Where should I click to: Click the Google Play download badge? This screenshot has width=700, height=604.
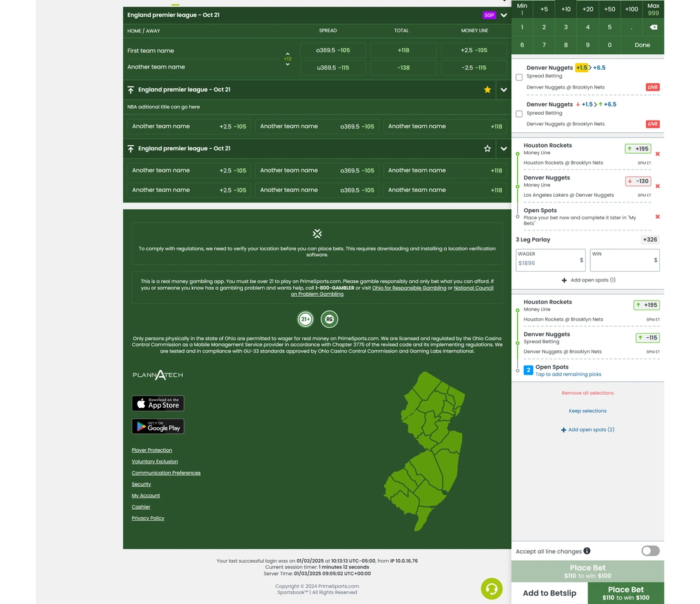[158, 427]
